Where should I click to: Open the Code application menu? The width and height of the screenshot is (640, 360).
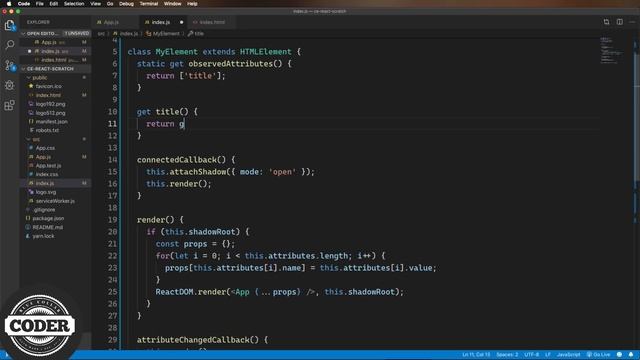tap(24, 4)
